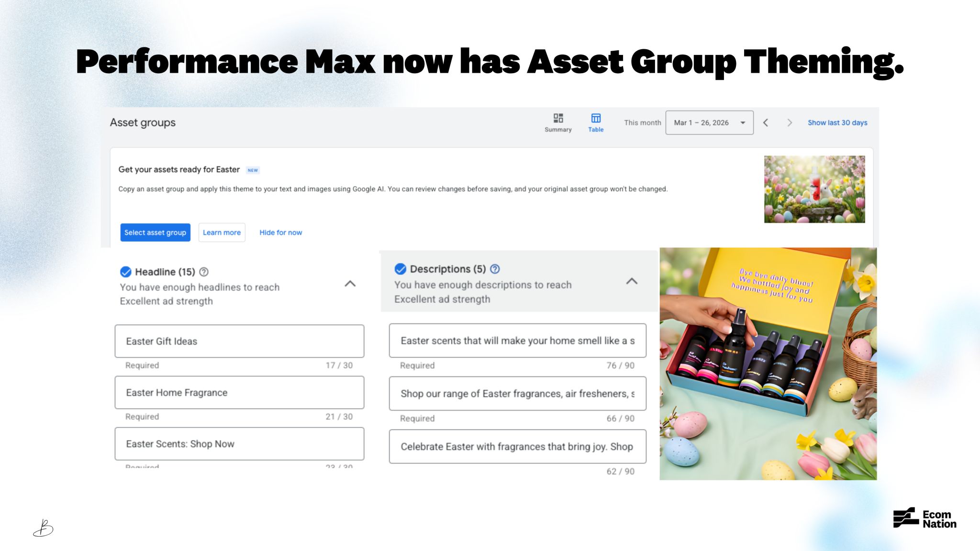Click the Descriptions help icon
This screenshot has height=551, width=980.
pyautogui.click(x=495, y=269)
